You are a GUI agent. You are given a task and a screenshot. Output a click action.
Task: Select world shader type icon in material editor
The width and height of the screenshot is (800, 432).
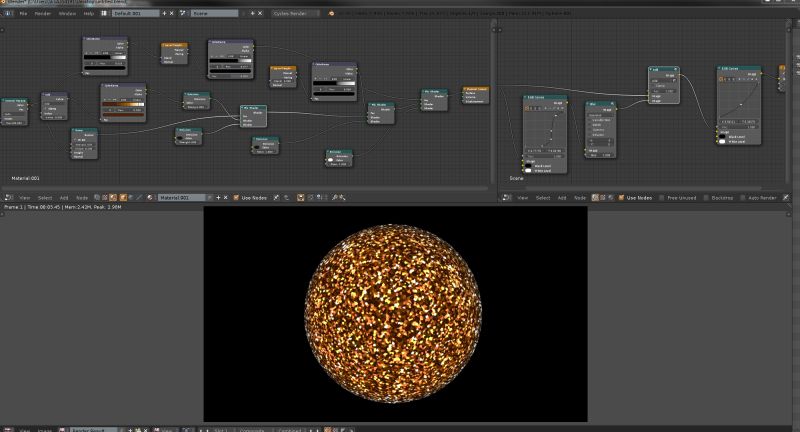point(131,197)
